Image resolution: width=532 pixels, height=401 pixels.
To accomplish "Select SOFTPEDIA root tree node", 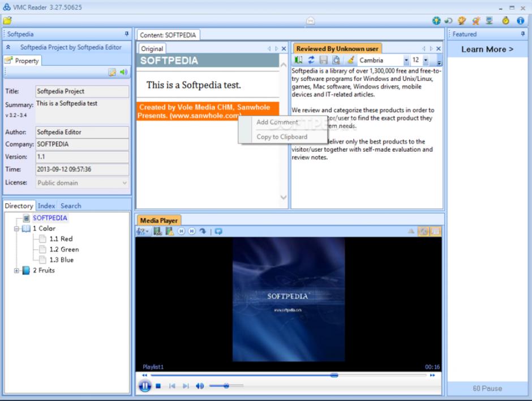I will tap(50, 218).
